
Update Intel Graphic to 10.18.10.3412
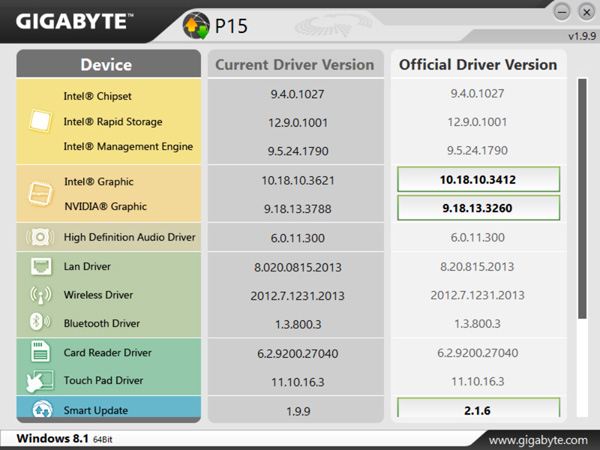pos(478,179)
